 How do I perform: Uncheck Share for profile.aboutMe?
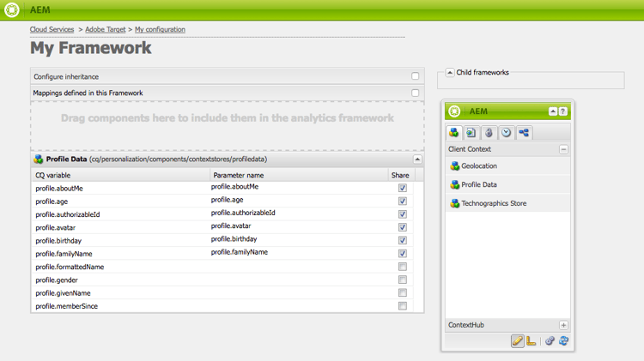click(403, 188)
